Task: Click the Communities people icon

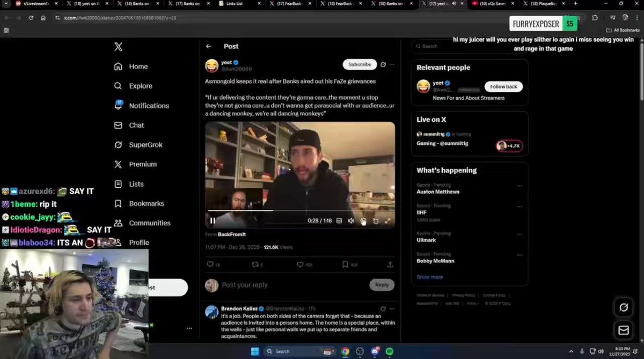Action: [118, 223]
